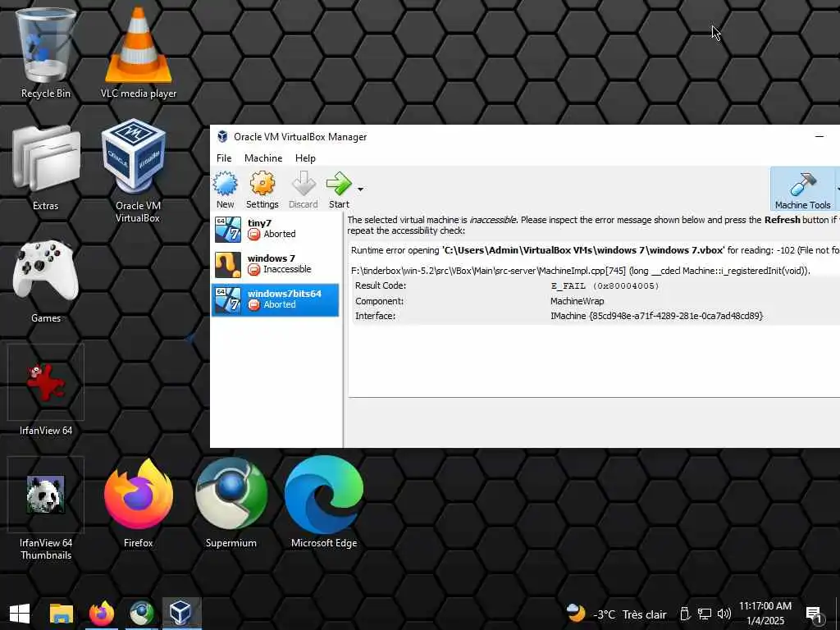840x630 pixels.
Task: Start the selected VM with green arrow
Action: [x=339, y=190]
